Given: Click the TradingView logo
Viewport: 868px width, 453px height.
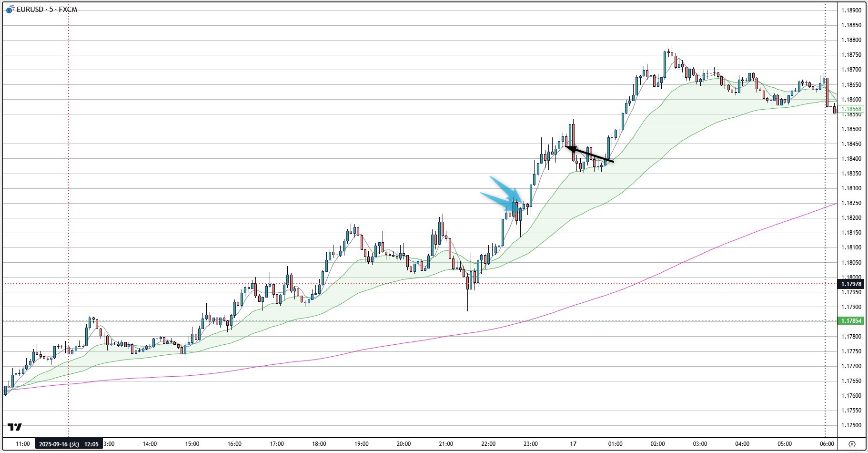Looking at the screenshot, I should pos(15,427).
